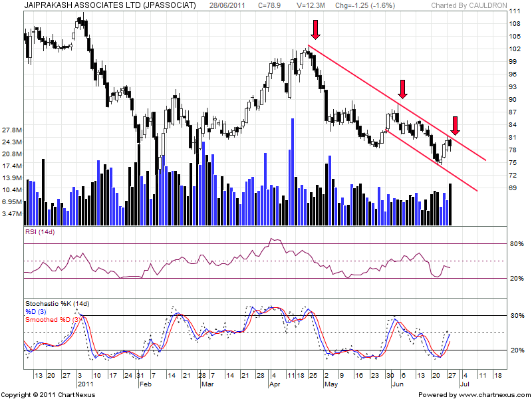Click the leftmost red down arrow above April peak

tap(315, 29)
